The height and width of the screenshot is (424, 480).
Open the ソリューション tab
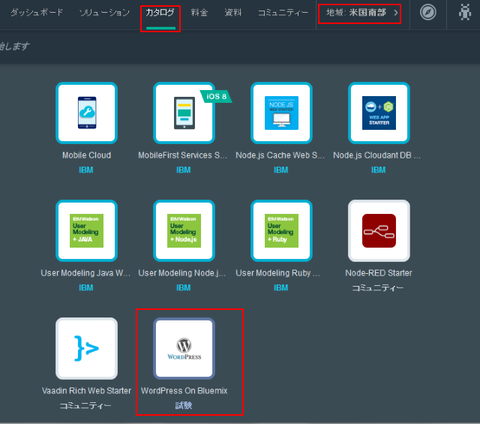point(104,13)
